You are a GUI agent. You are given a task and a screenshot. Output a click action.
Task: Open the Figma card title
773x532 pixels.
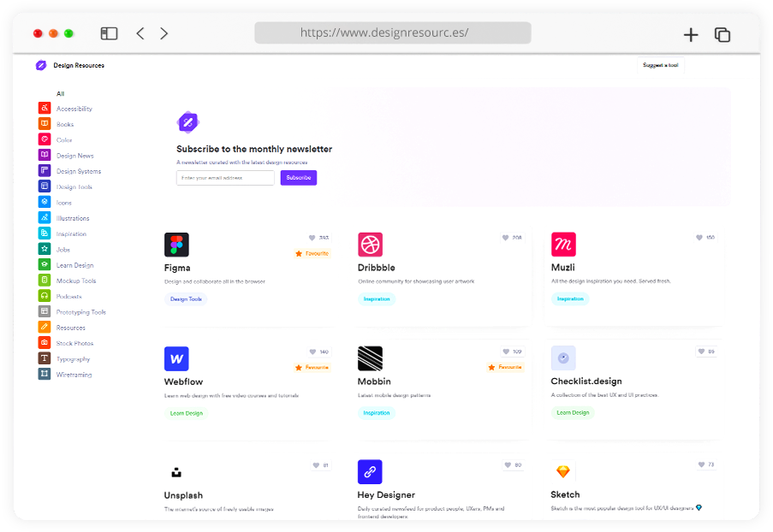[x=177, y=268]
